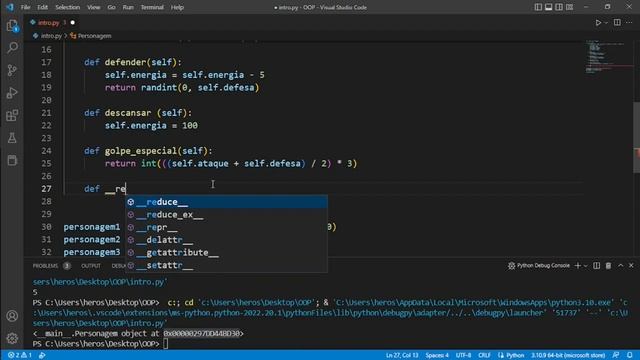Image resolution: width=640 pixels, height=360 pixels.
Task: Open the Accounts icon in activity bar
Action: (12, 316)
